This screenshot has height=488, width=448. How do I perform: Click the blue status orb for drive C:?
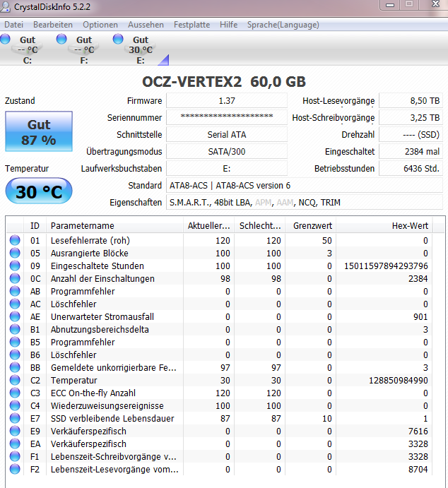pyautogui.click(x=5, y=40)
